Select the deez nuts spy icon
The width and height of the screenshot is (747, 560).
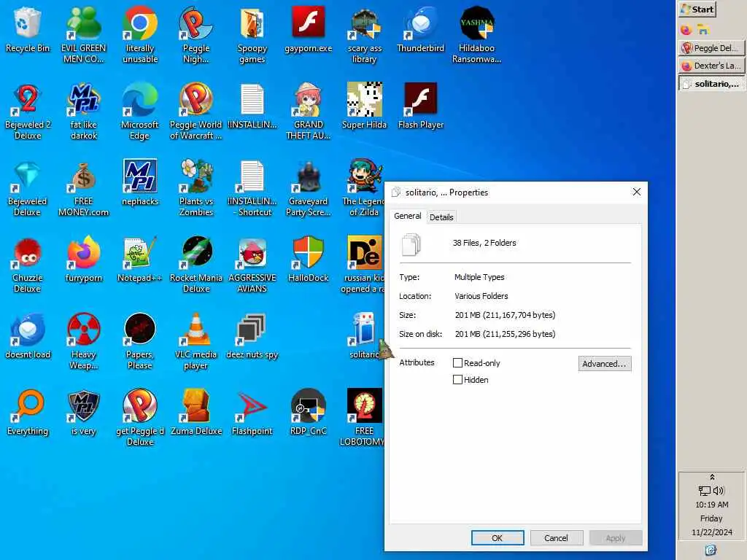[x=252, y=336]
